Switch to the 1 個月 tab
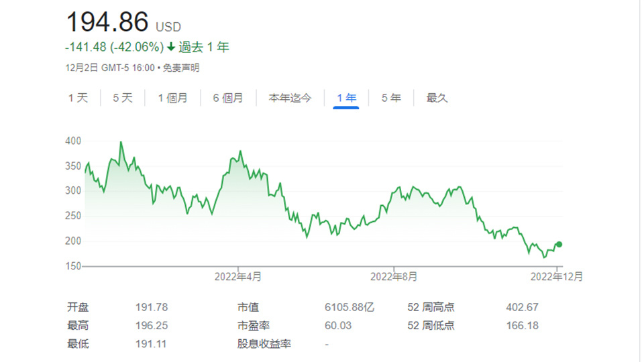The width and height of the screenshot is (644, 362). click(173, 98)
